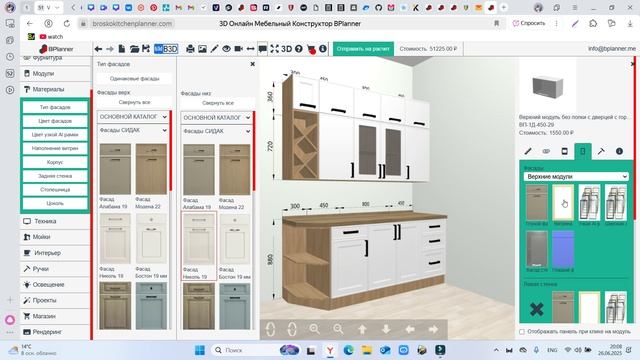Save the project via floppy icon
Viewport: 640px width, 360px height.
146,49
